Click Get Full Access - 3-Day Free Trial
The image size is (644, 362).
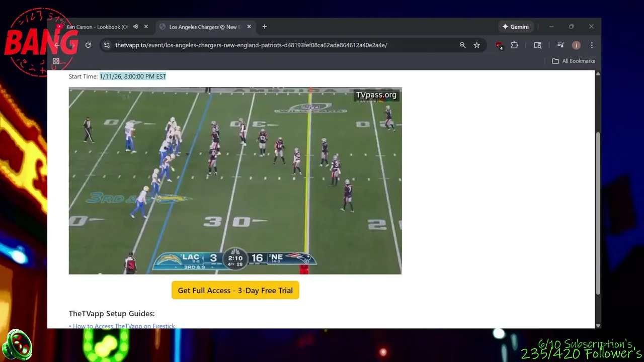point(235,291)
